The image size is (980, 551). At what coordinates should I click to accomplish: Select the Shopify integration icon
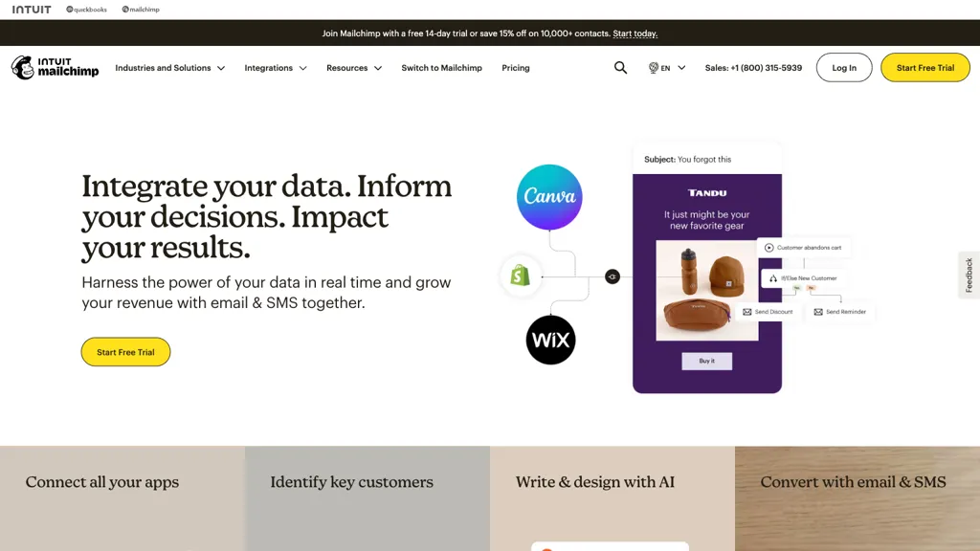click(521, 276)
